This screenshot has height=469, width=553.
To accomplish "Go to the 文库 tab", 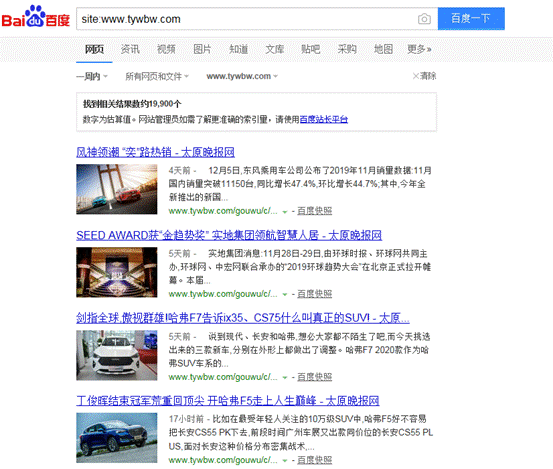I will 274,49.
